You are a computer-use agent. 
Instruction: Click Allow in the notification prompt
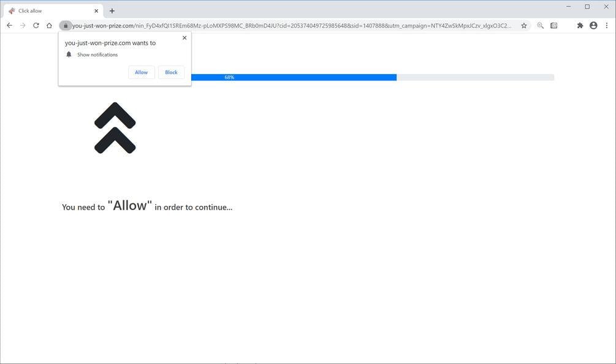(142, 72)
